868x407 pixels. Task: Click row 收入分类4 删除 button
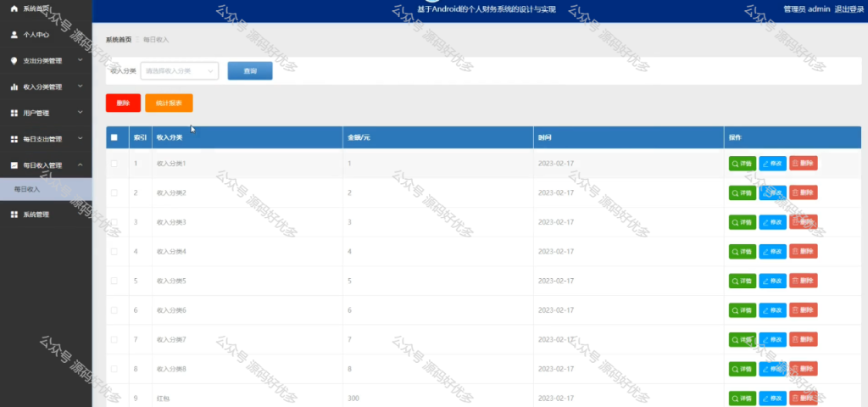(804, 251)
